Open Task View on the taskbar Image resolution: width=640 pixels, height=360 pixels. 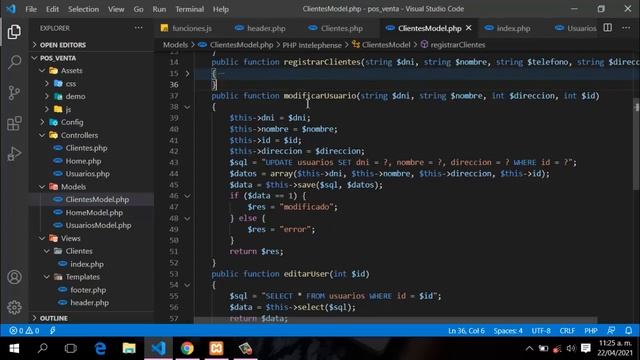tap(71, 348)
